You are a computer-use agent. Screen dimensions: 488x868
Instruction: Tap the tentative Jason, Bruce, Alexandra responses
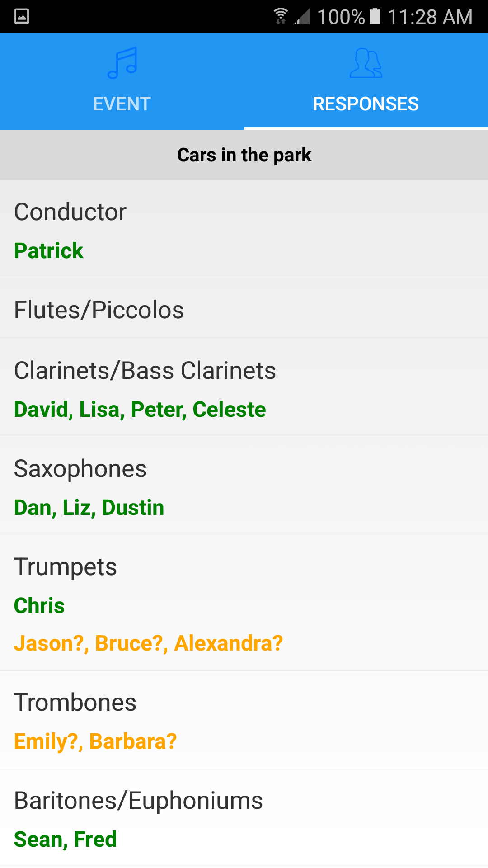(x=148, y=643)
